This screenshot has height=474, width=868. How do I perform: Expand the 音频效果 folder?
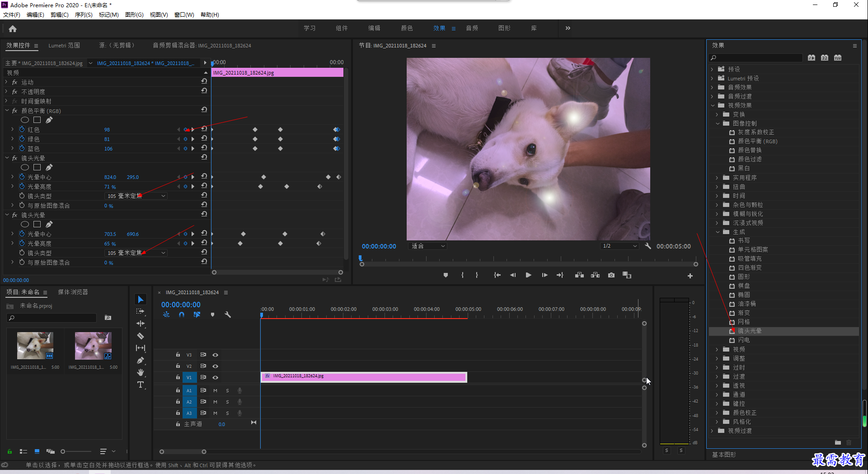tap(713, 87)
